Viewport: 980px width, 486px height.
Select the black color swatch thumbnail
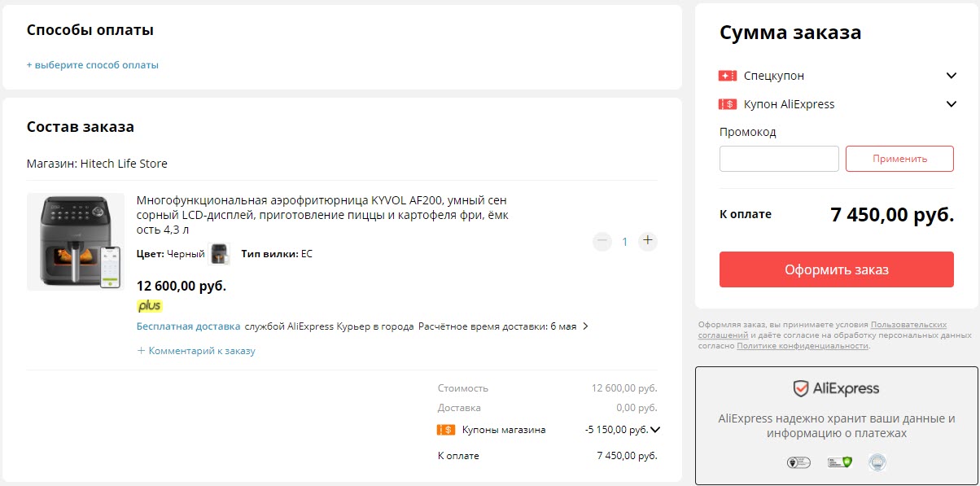click(220, 254)
